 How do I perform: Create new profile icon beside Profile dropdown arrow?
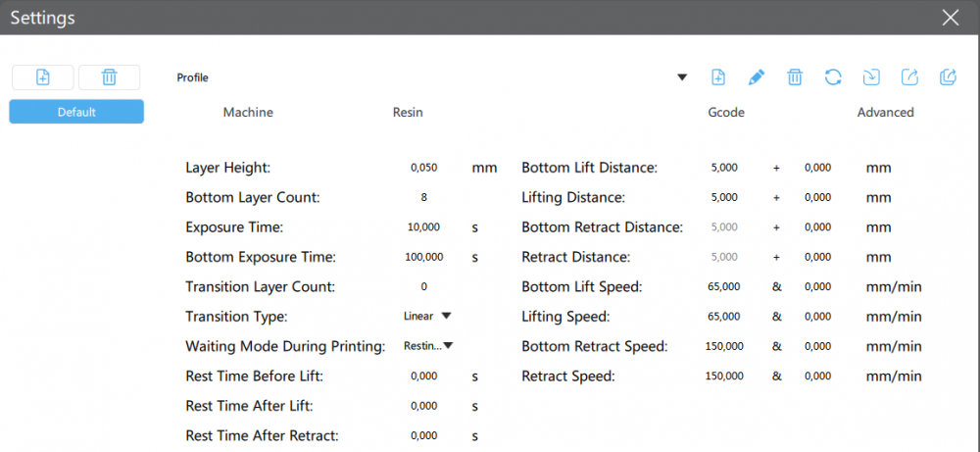coord(718,77)
